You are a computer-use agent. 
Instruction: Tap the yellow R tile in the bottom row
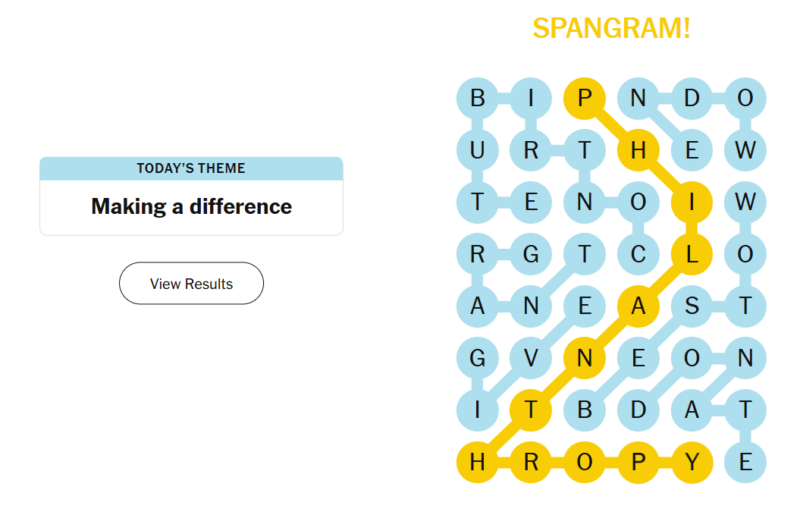pyautogui.click(x=531, y=462)
